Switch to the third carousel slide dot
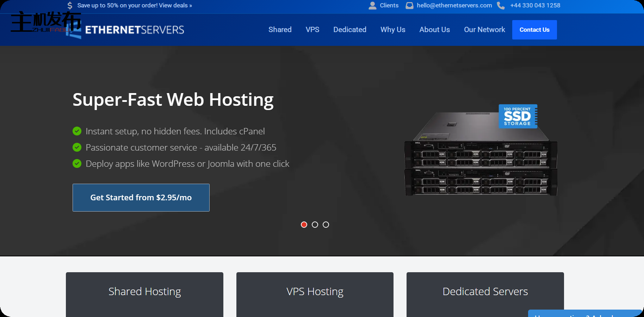 click(326, 225)
